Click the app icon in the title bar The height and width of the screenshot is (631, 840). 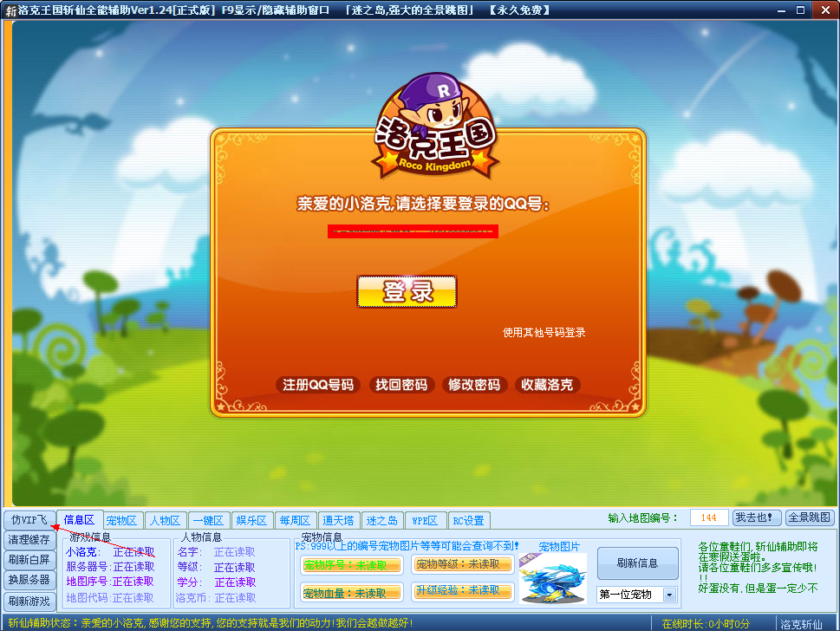pyautogui.click(x=10, y=10)
